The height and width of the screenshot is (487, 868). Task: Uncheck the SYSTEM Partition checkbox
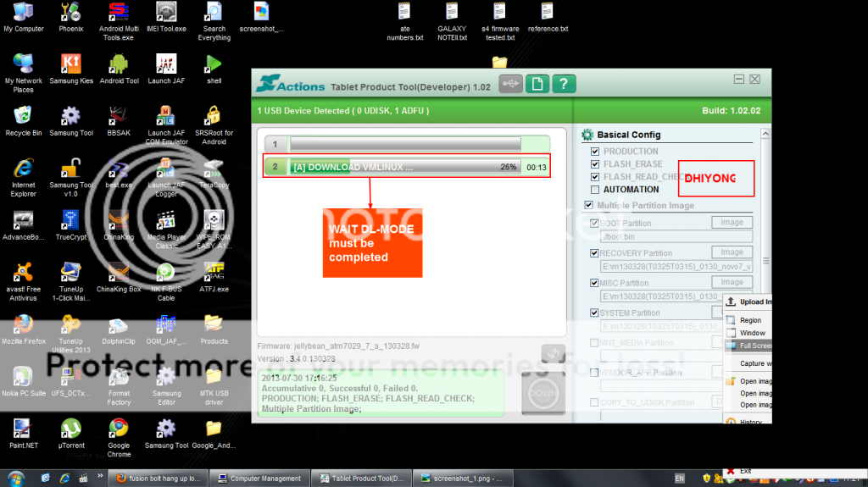[x=594, y=313]
